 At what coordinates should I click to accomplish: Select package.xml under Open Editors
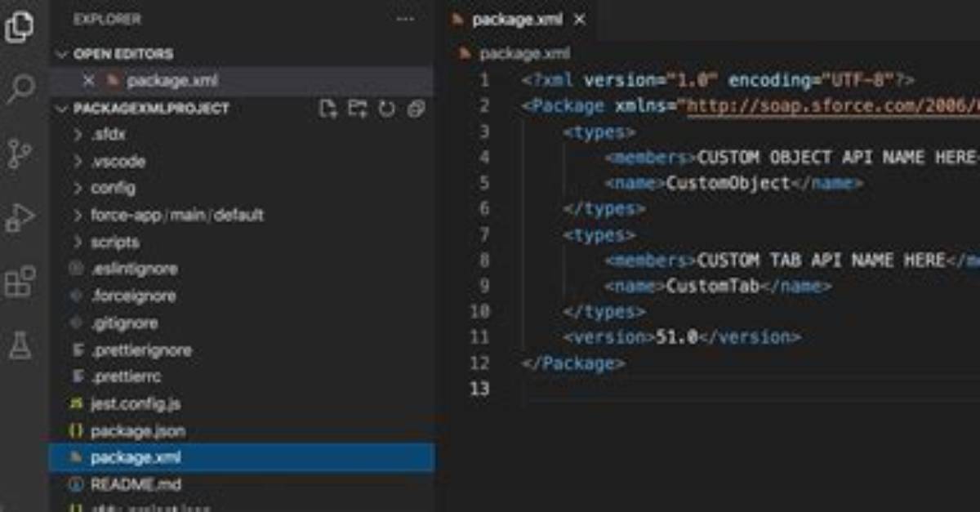point(241,81)
